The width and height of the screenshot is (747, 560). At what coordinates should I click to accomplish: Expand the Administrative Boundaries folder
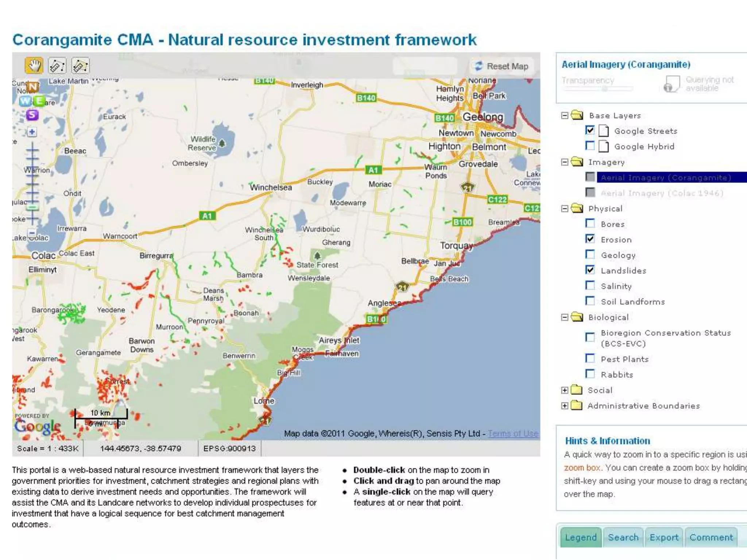pos(565,406)
